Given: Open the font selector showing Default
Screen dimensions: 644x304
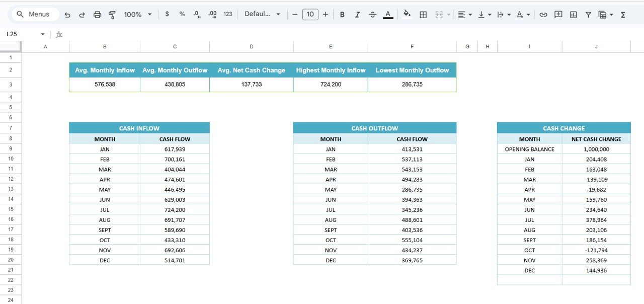Looking at the screenshot, I should 262,15.
